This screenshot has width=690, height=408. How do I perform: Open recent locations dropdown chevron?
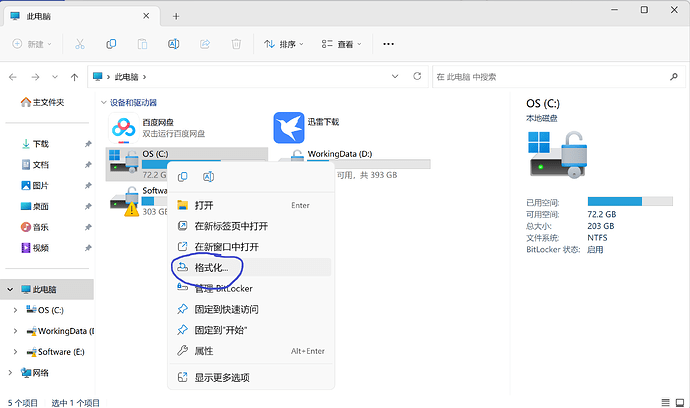[x=55, y=77]
